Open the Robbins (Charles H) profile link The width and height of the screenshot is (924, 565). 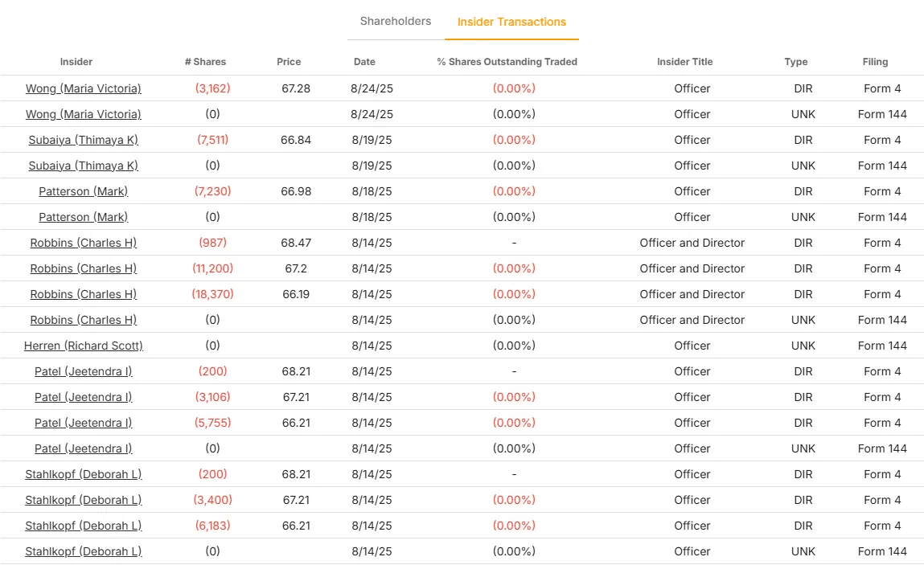pos(83,243)
